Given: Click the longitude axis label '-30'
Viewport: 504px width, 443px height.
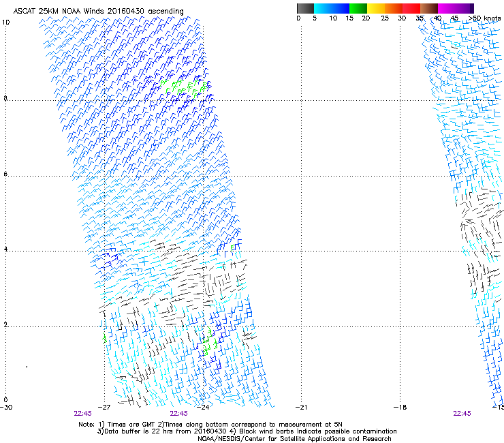Looking at the screenshot, I should [x=6, y=407].
